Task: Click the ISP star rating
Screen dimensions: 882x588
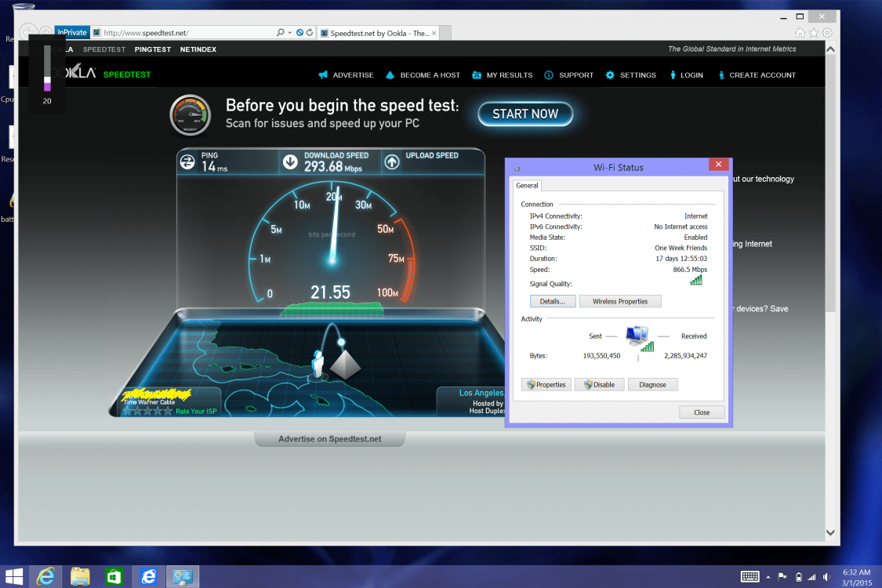Action: tap(147, 411)
